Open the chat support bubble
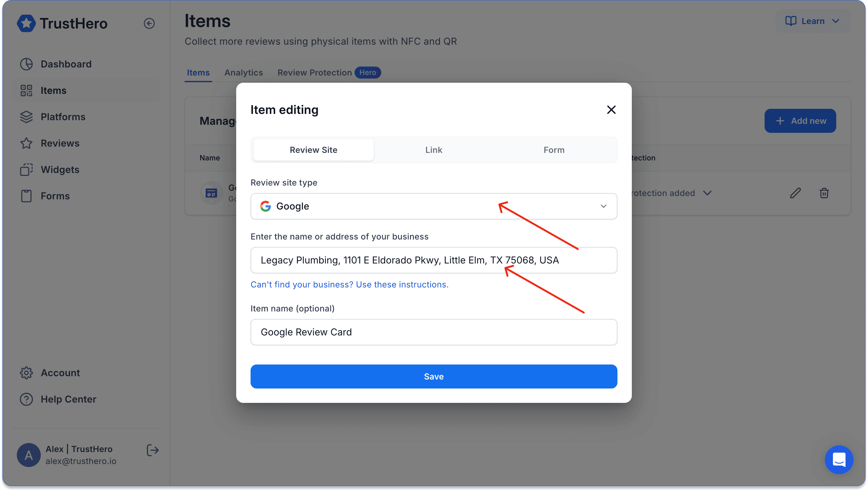Viewport: 868px width, 491px height. (x=839, y=459)
